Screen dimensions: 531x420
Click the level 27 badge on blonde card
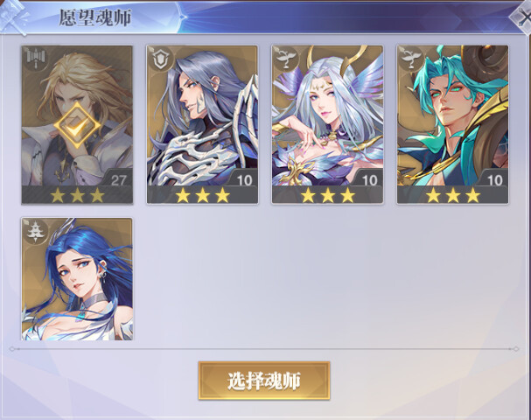(118, 180)
